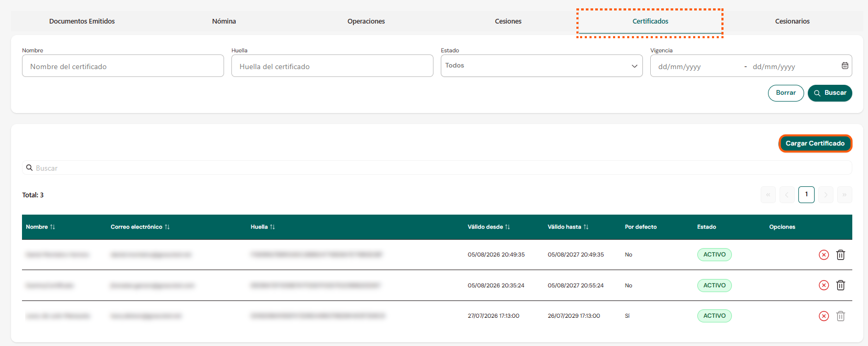Click ACTIVO badge in the 27/07/2026 row
The width and height of the screenshot is (868, 346).
[x=714, y=316]
